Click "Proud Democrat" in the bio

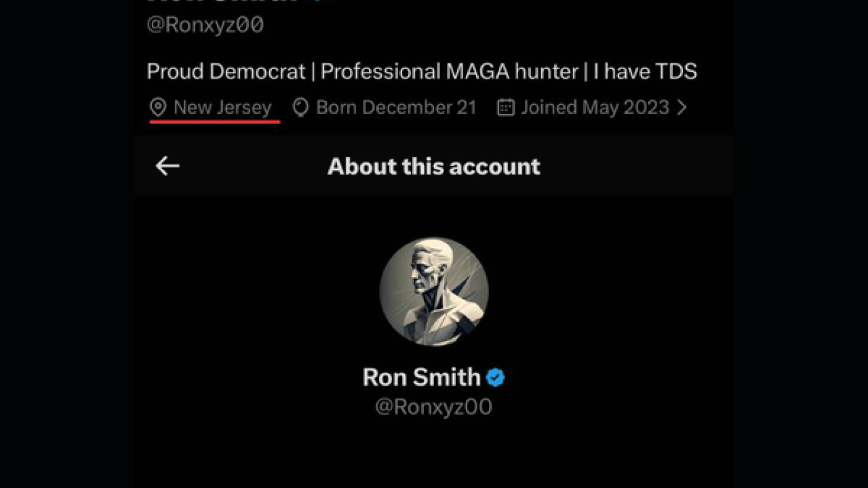click(226, 72)
